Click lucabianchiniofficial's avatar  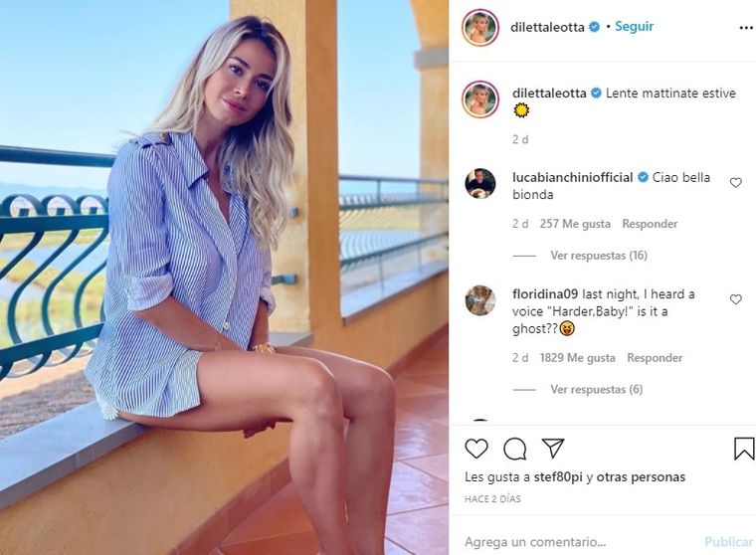click(x=480, y=183)
